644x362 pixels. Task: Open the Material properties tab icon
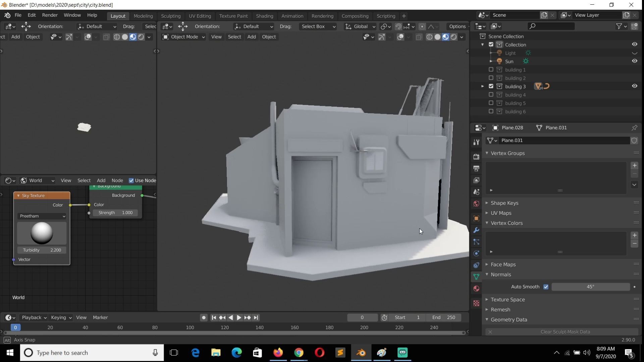(476, 289)
